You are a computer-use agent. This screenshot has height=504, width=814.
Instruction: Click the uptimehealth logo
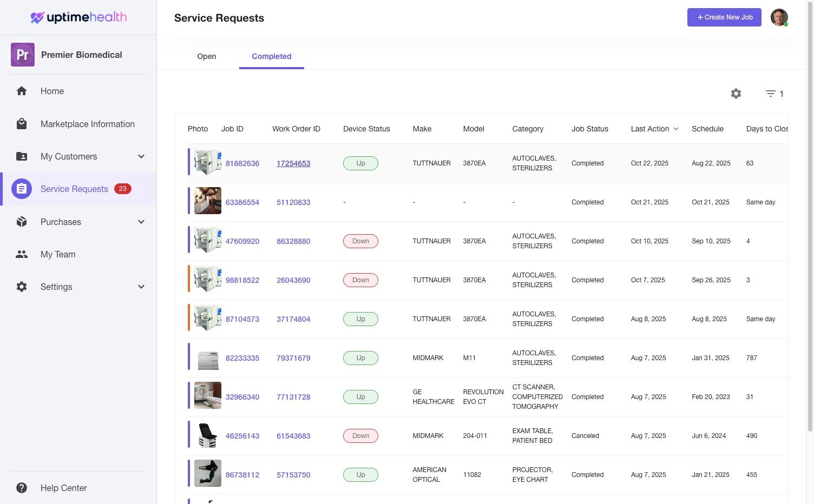[78, 17]
